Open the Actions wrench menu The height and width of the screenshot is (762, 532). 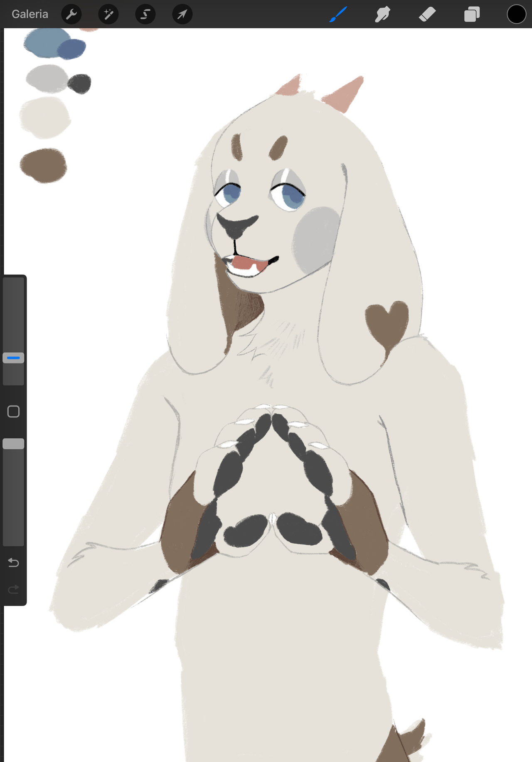pyautogui.click(x=71, y=15)
